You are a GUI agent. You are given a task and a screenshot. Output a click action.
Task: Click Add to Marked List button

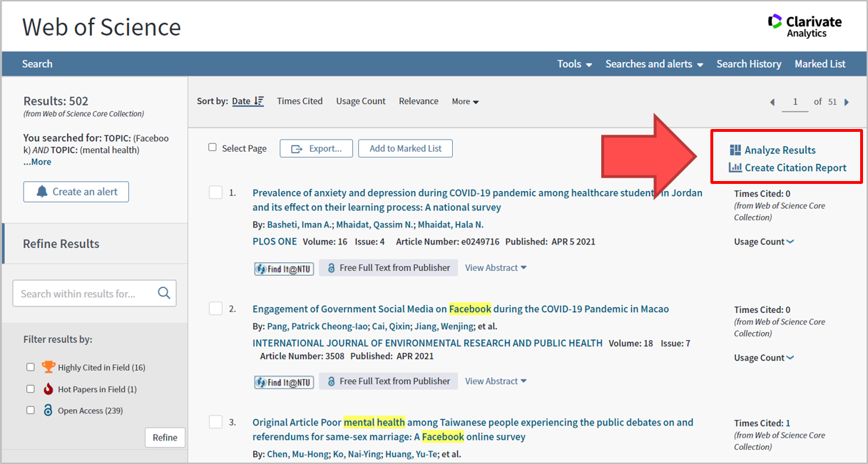405,148
